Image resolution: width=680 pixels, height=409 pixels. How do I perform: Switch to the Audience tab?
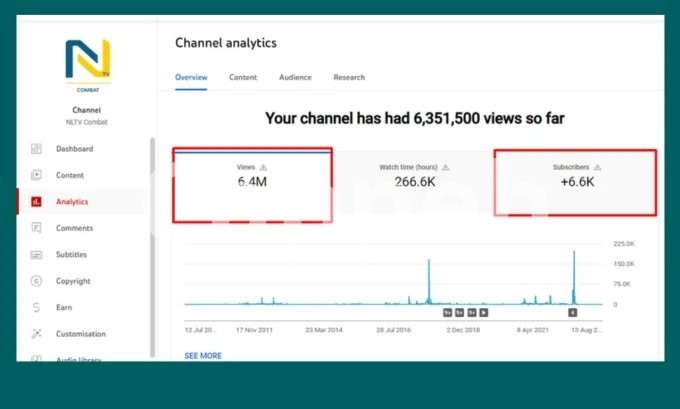point(295,77)
